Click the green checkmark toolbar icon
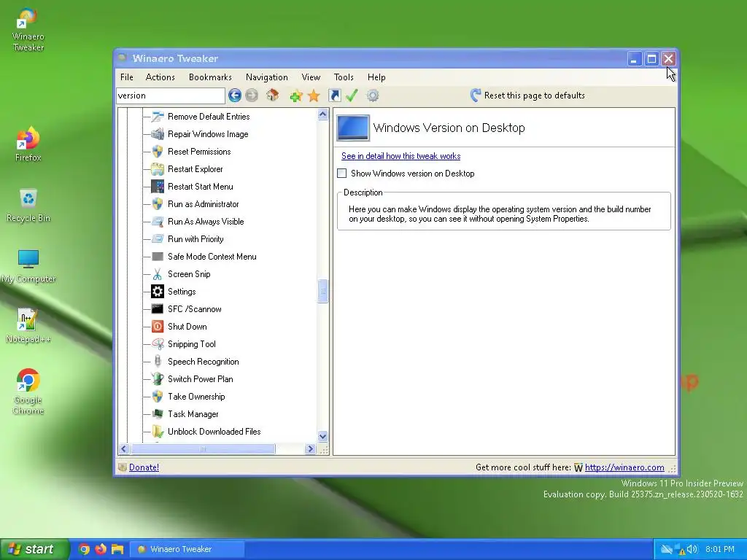 click(352, 96)
